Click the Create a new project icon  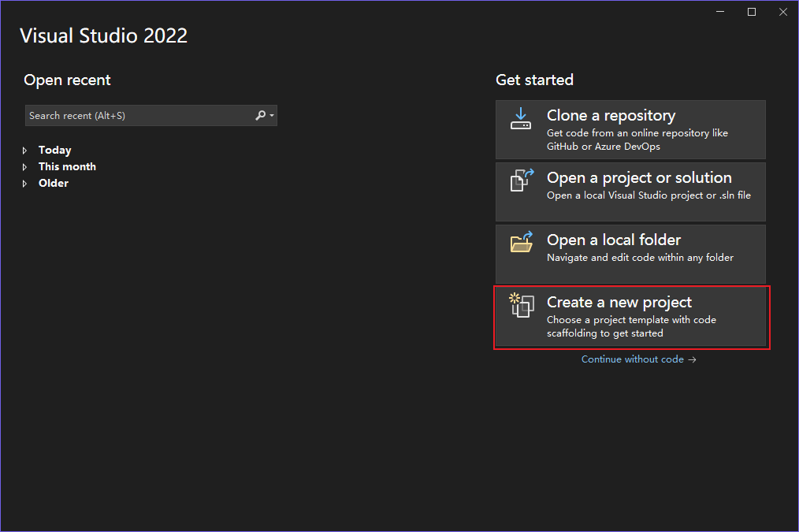coord(522,307)
